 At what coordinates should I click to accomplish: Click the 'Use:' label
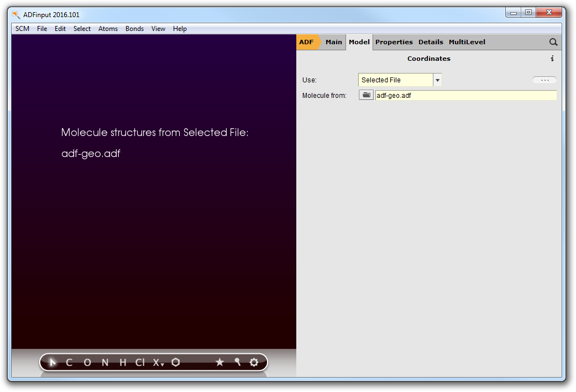(x=310, y=80)
